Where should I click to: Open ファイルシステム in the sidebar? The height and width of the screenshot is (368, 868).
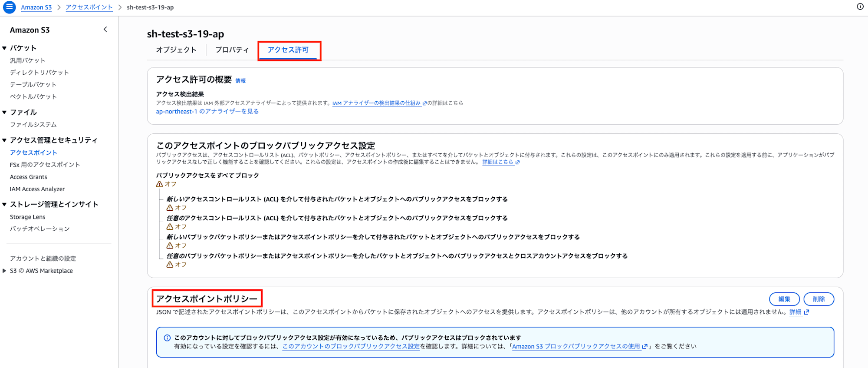33,125
